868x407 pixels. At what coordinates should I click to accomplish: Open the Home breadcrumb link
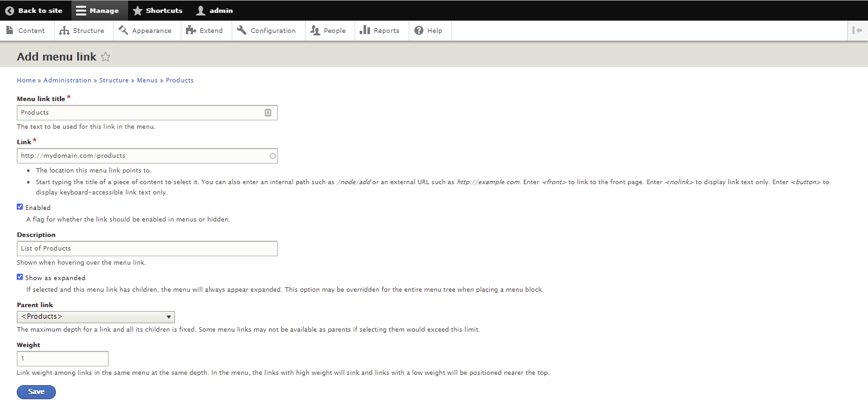coord(26,80)
